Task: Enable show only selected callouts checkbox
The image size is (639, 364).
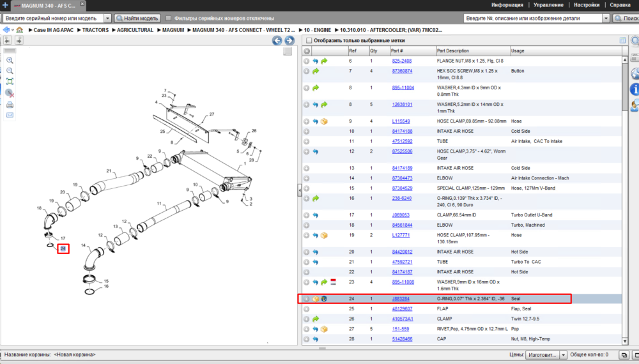Action: (309, 40)
